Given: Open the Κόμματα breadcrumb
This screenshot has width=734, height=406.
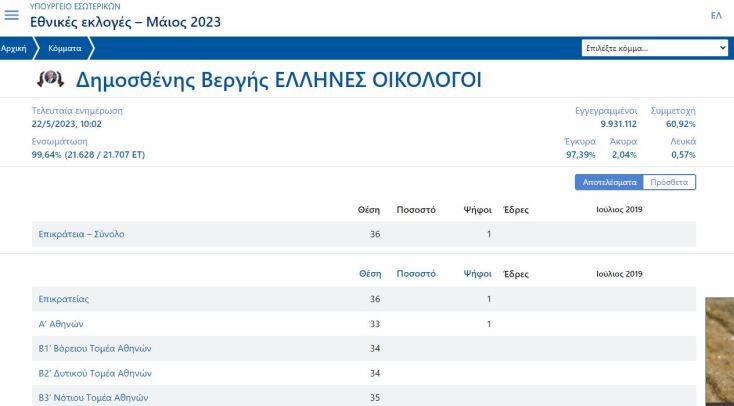Looking at the screenshot, I should tap(65, 48).
